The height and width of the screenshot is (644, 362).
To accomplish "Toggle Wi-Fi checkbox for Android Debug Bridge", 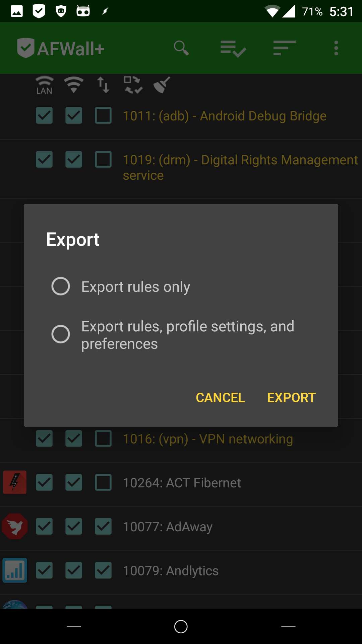I will coord(74,116).
